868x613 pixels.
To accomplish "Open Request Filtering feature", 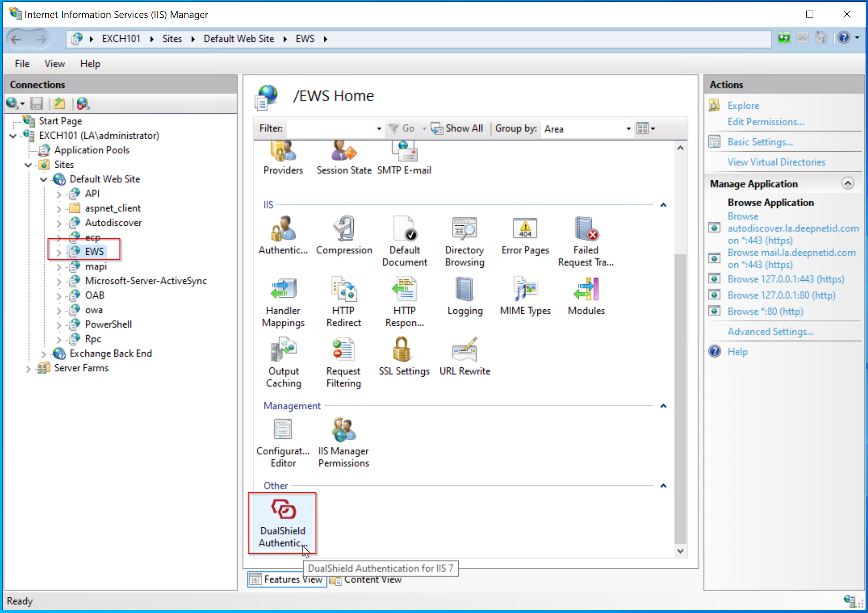I will [343, 350].
